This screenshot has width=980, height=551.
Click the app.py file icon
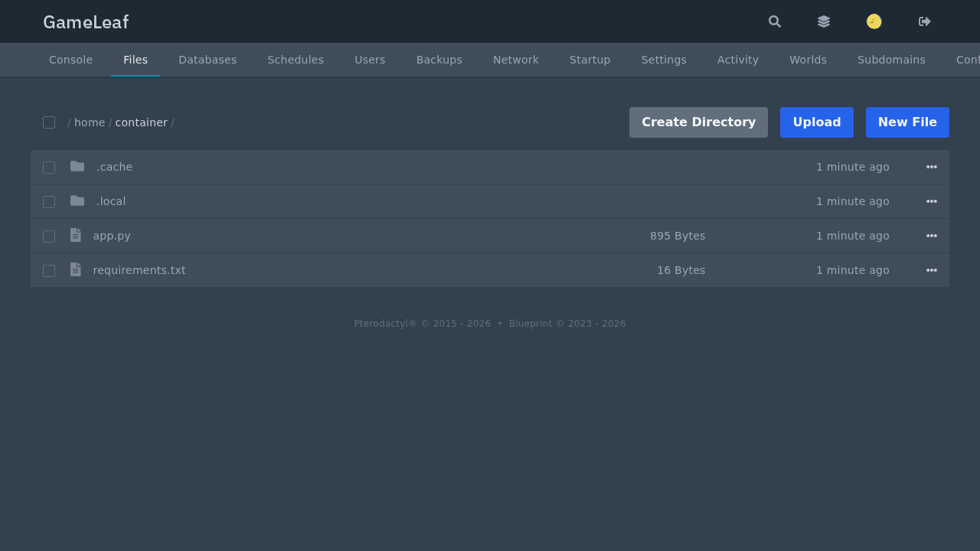(x=75, y=235)
